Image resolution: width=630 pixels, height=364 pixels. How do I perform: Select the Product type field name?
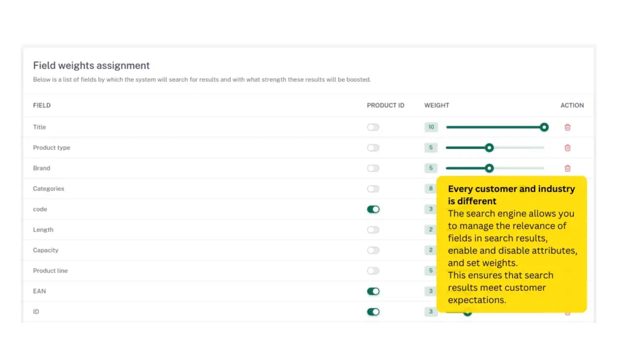click(x=52, y=148)
